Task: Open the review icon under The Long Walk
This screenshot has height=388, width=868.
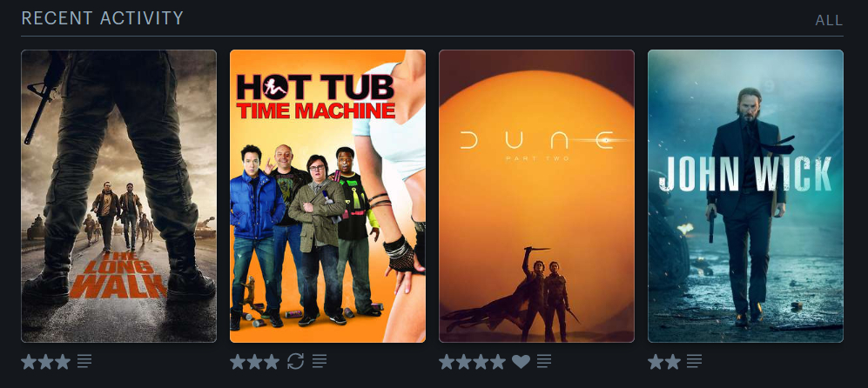Action: 84,361
